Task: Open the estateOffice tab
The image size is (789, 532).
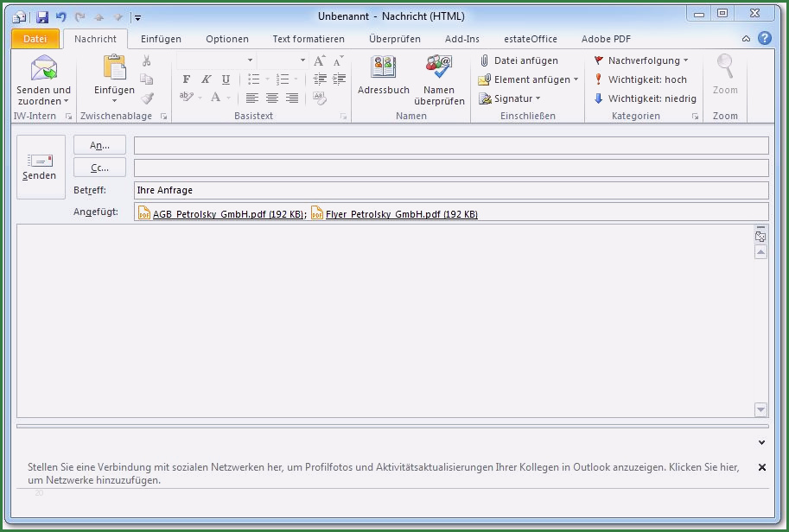Action: [531, 39]
